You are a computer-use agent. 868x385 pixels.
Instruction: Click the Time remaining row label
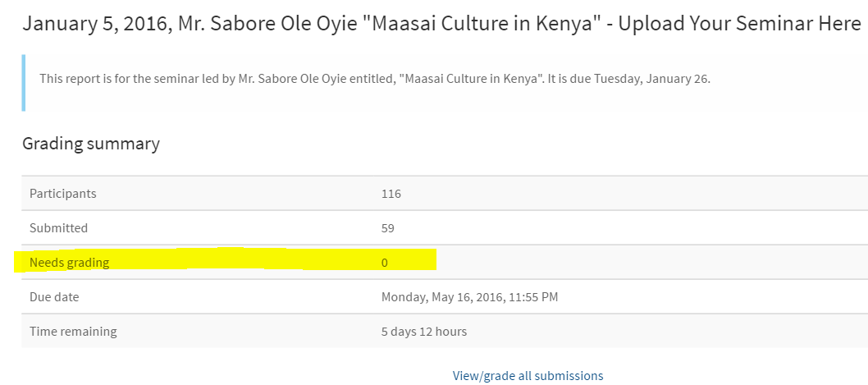[73, 332]
